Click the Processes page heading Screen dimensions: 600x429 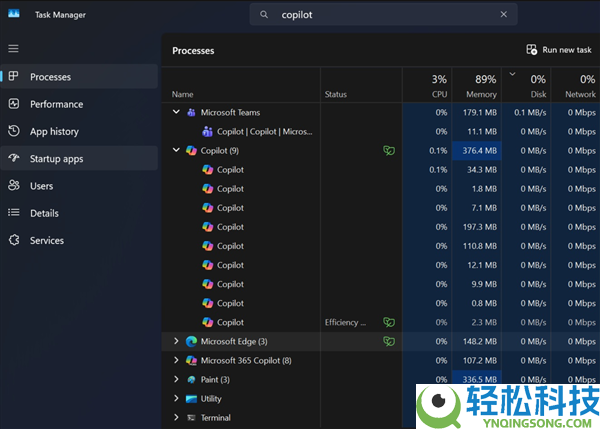point(193,51)
